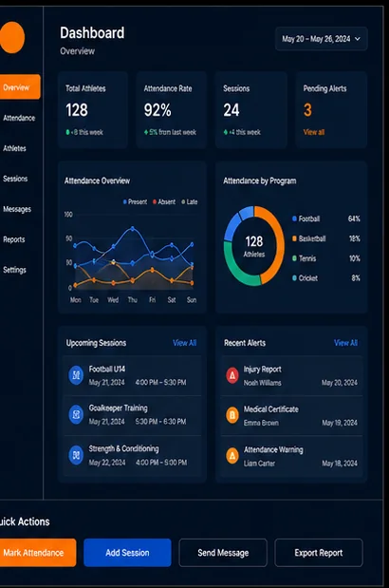Screen dimensions: 389x588
Task: Click the 5:30 PM – 6:30 PM session time
Action: [160, 422]
